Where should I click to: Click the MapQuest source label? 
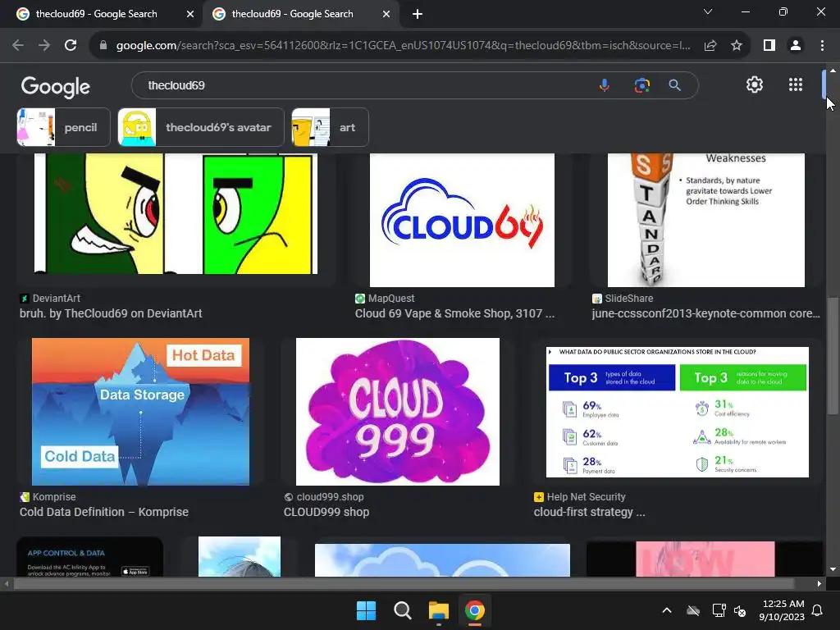[391, 299]
